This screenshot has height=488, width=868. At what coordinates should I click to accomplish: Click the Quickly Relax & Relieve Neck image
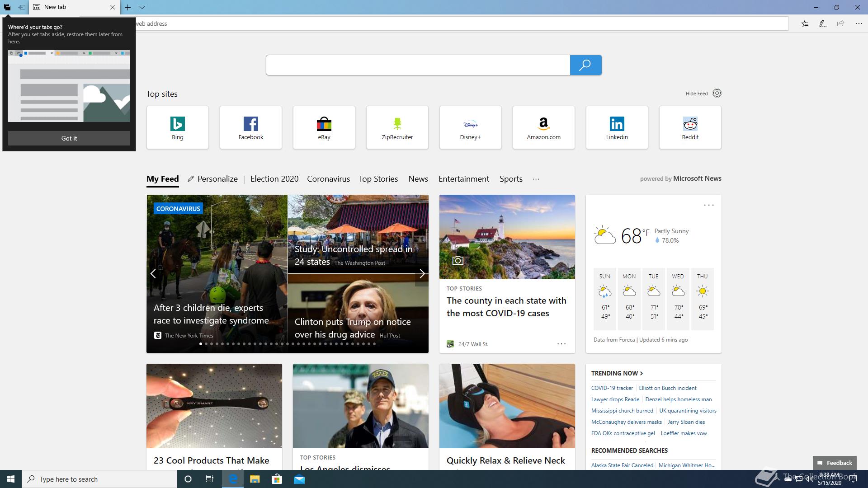[x=507, y=406]
